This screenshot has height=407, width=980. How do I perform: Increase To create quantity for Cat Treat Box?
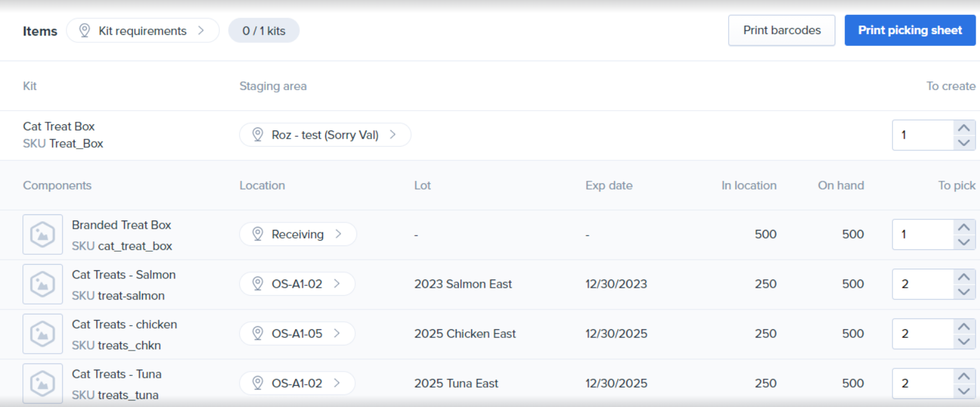(x=963, y=128)
